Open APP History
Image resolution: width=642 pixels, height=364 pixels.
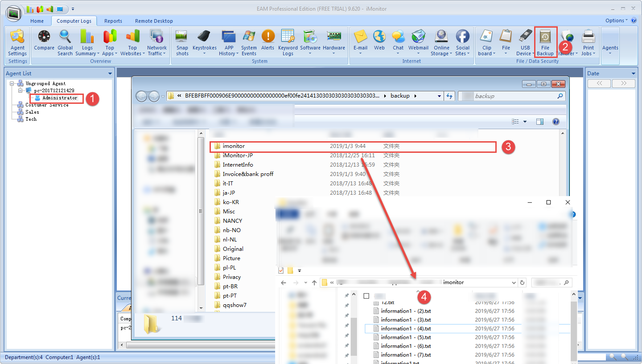click(229, 43)
